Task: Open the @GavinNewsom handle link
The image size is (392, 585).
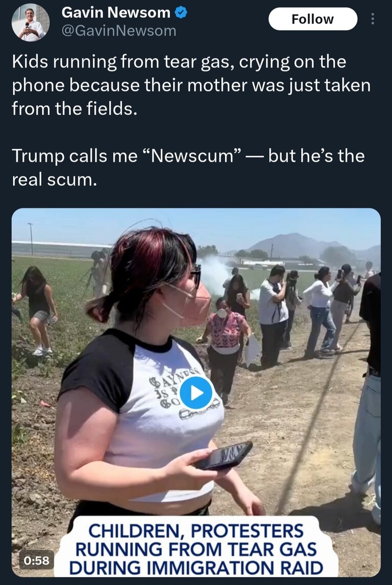Action: (x=119, y=31)
